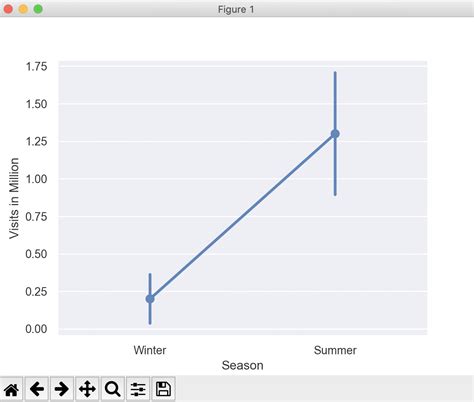This screenshot has height=402, width=474.
Task: Click the green maximize window button
Action: (38, 9)
